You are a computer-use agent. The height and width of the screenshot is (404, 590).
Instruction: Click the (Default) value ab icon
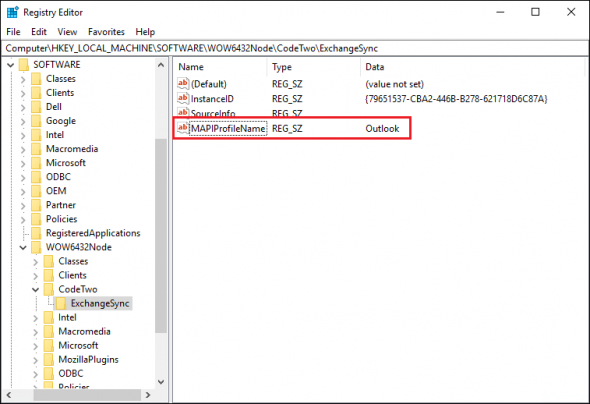(x=183, y=83)
